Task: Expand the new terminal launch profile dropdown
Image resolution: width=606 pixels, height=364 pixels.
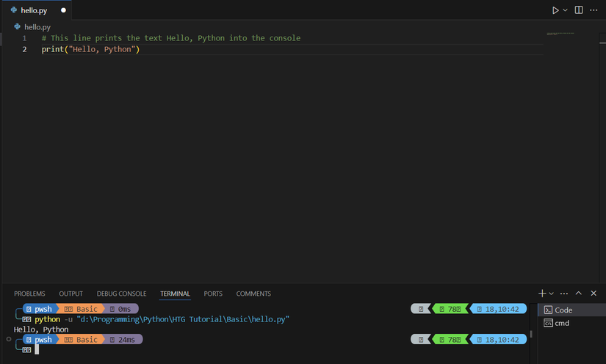Action: click(551, 294)
